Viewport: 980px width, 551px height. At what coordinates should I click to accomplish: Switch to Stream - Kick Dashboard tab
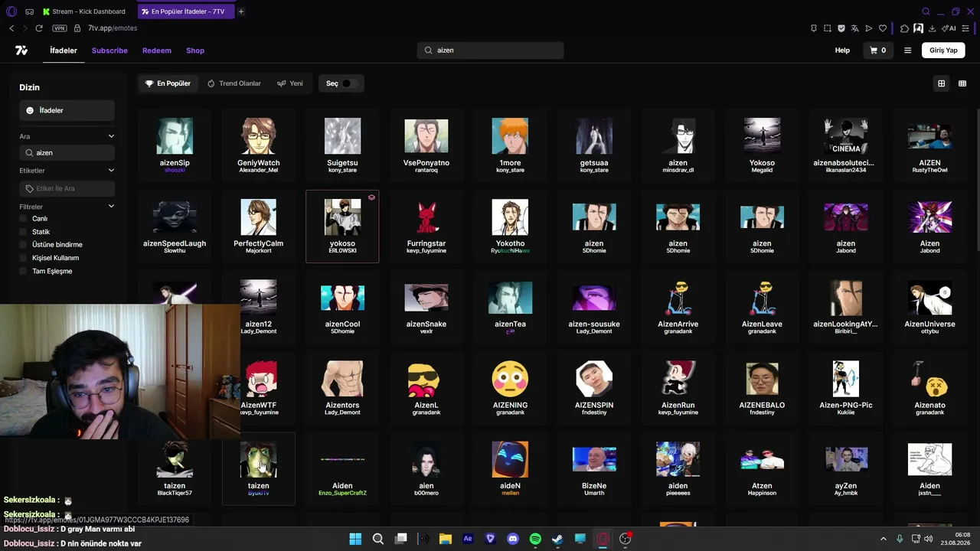(84, 11)
